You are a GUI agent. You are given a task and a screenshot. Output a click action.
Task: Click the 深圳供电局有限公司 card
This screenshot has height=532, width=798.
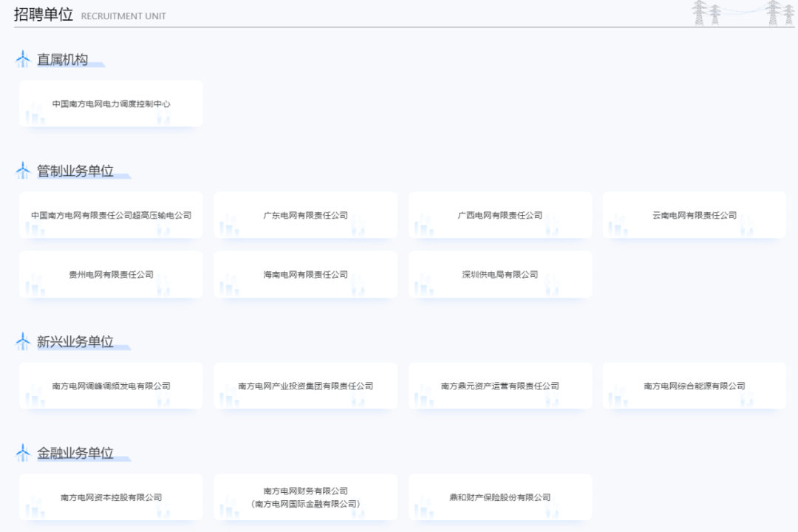(499, 274)
